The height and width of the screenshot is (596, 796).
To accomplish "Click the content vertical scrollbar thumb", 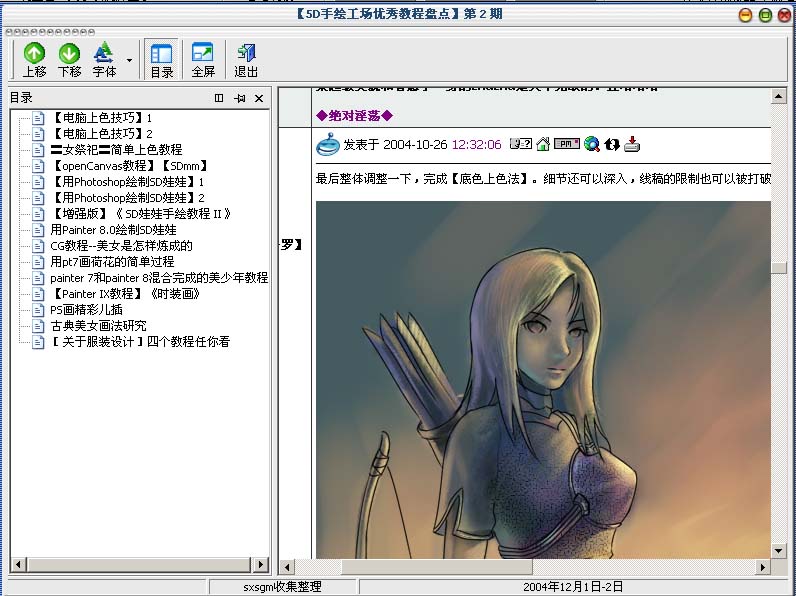I will tap(778, 268).
